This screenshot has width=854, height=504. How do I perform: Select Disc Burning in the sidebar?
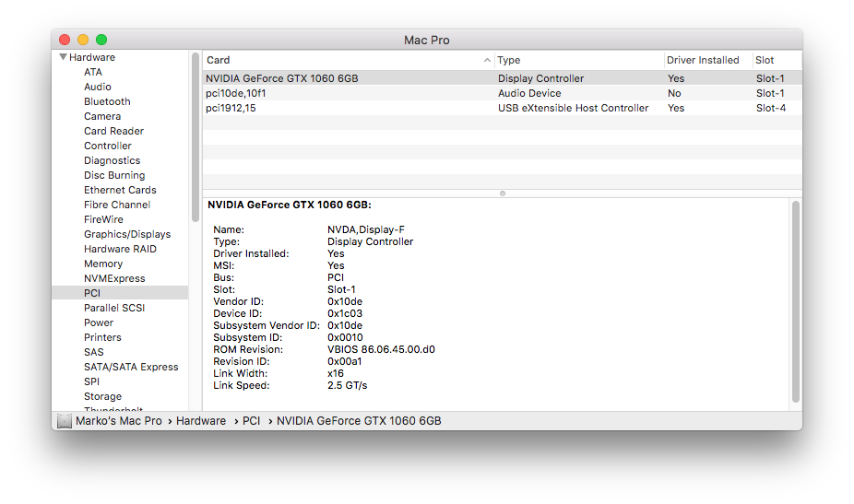click(114, 175)
